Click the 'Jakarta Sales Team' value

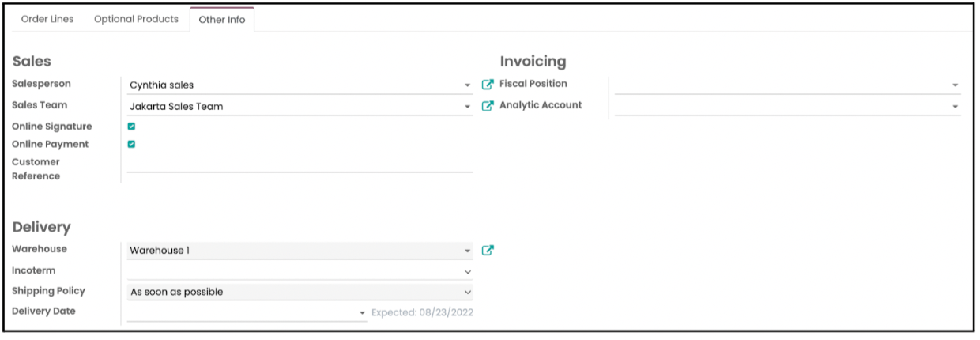tap(176, 107)
